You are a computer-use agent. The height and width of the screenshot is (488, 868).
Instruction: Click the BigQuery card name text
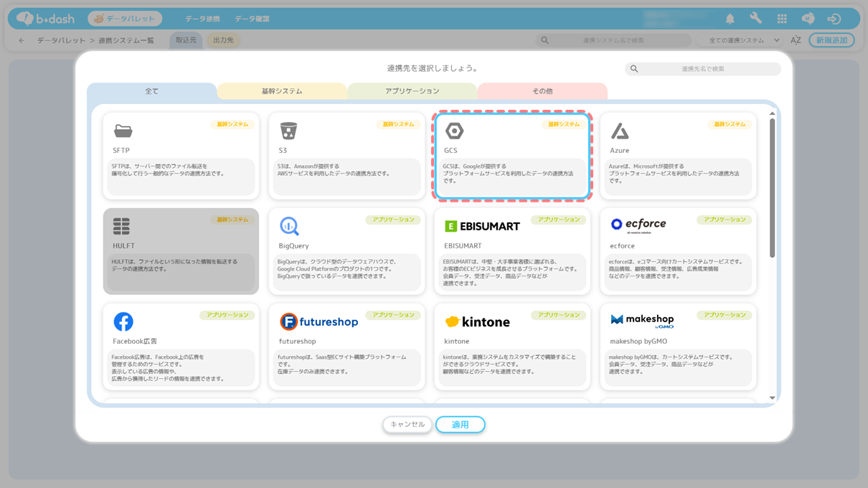(x=293, y=246)
